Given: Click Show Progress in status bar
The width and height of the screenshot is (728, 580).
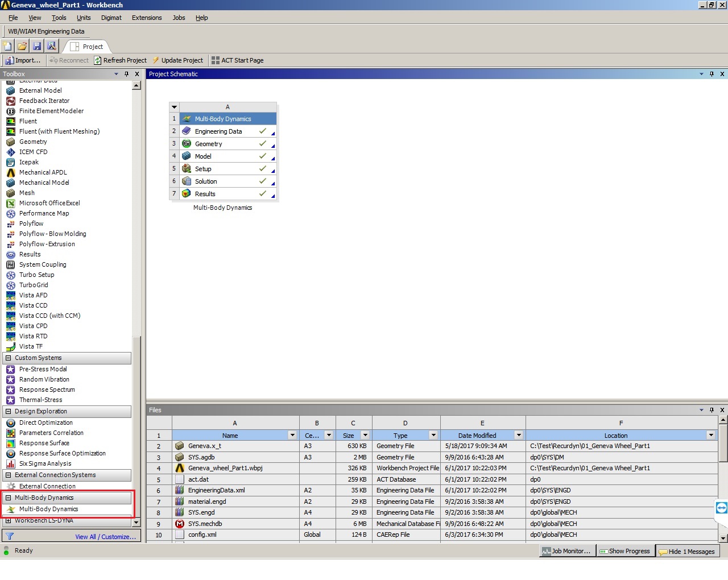Looking at the screenshot, I should click(x=625, y=551).
